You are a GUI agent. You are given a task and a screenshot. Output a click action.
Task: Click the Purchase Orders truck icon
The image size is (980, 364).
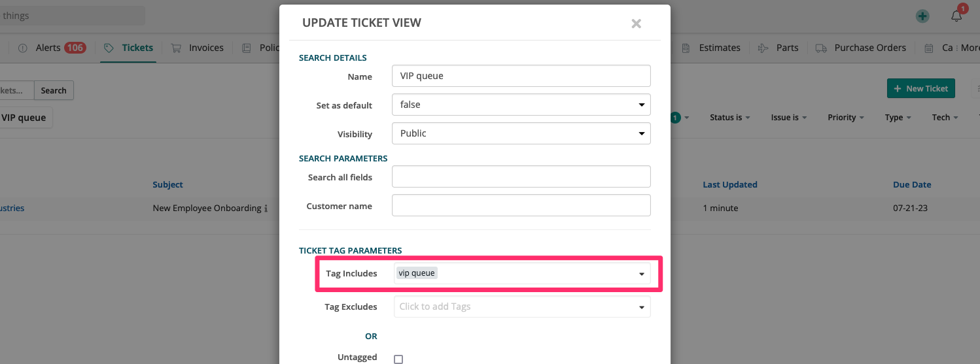click(x=821, y=48)
